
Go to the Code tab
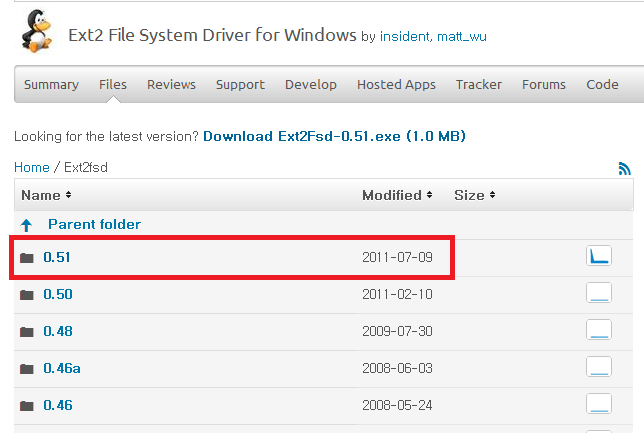[x=603, y=85]
